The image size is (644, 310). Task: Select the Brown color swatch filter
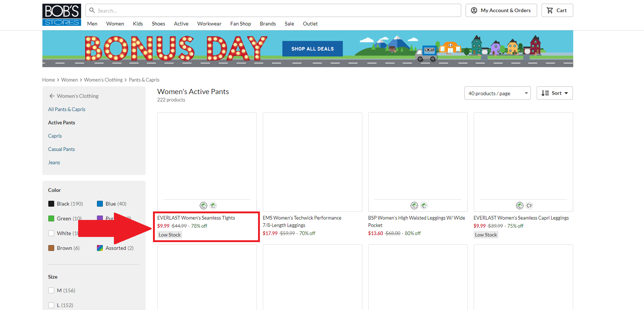click(51, 248)
